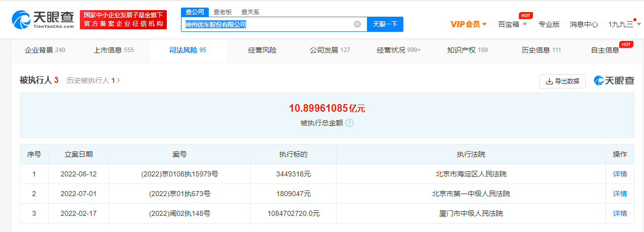644x232 pixels.
Task: Click case number (2022)京0108执15979号
Action: click(x=180, y=174)
